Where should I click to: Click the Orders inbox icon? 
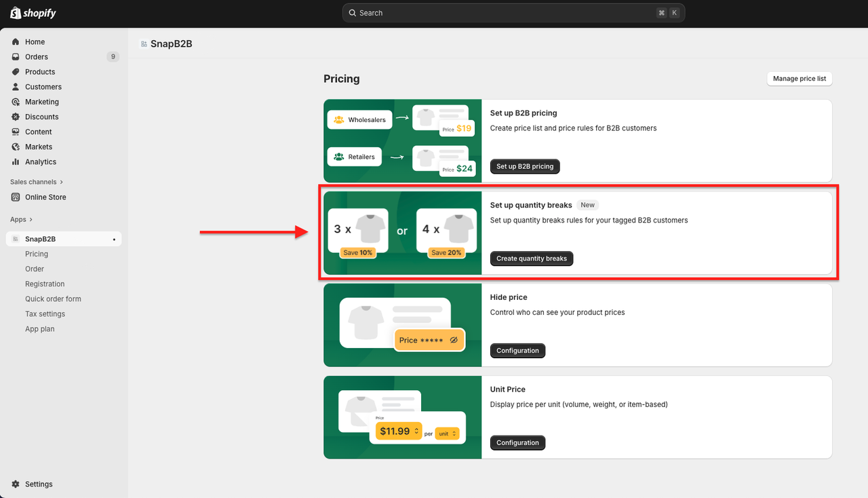(16, 57)
